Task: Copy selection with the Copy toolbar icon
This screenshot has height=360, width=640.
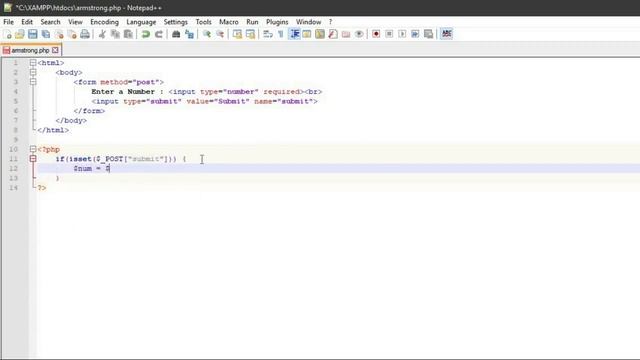Action: [x=115, y=34]
